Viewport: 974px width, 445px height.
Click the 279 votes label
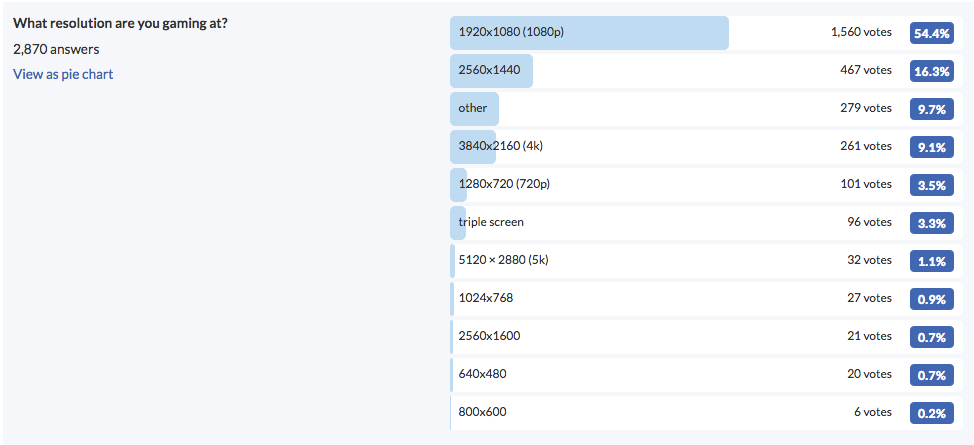click(x=865, y=108)
